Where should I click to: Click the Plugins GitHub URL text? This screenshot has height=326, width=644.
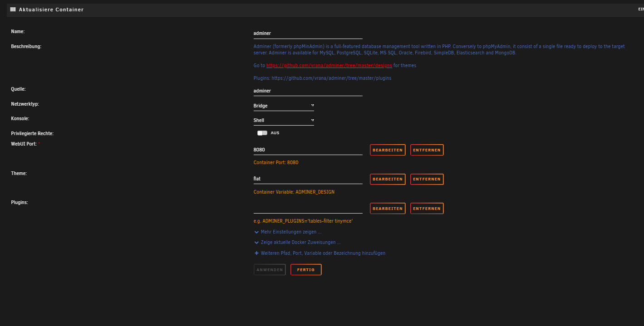(x=331, y=78)
